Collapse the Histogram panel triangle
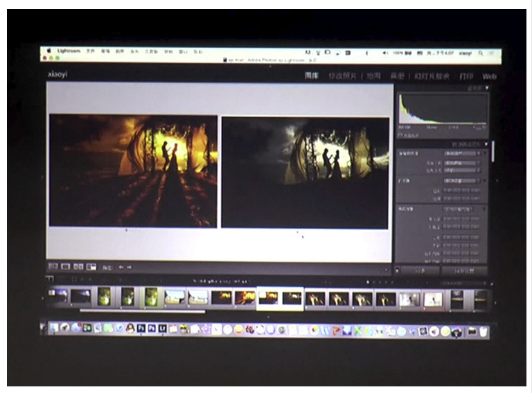This screenshot has height=393, width=532. [487, 88]
